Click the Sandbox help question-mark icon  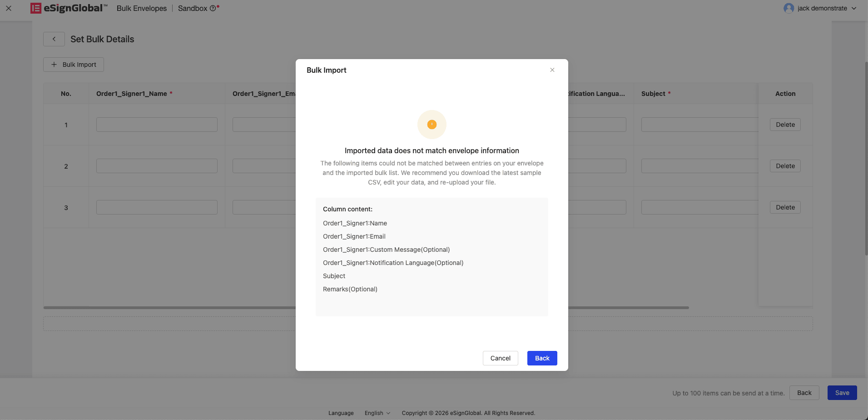click(213, 8)
